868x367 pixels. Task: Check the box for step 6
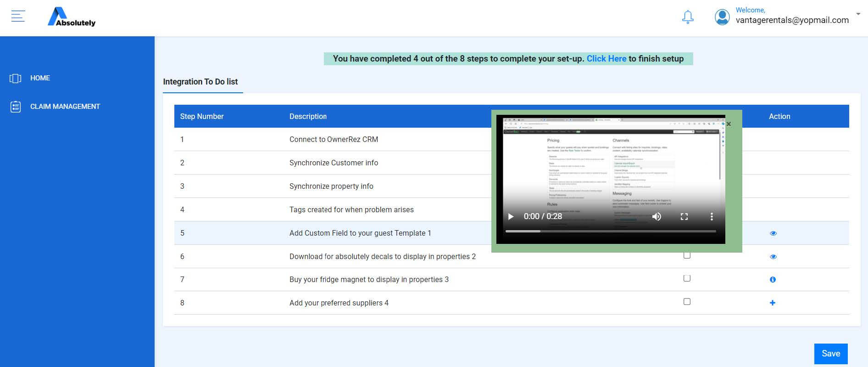point(687,255)
